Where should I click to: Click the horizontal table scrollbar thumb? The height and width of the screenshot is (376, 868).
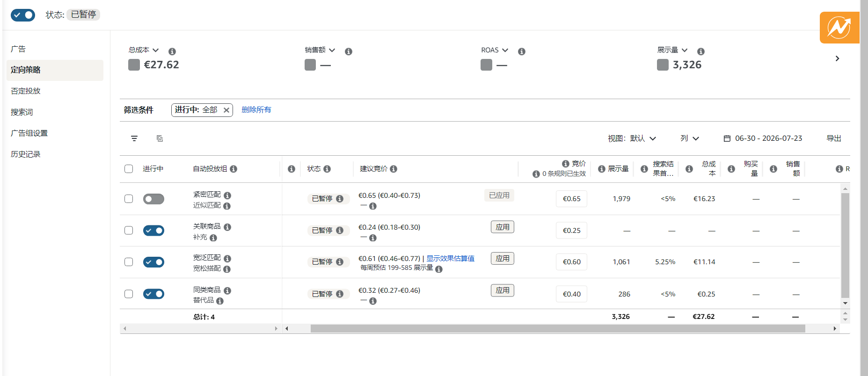(558, 329)
